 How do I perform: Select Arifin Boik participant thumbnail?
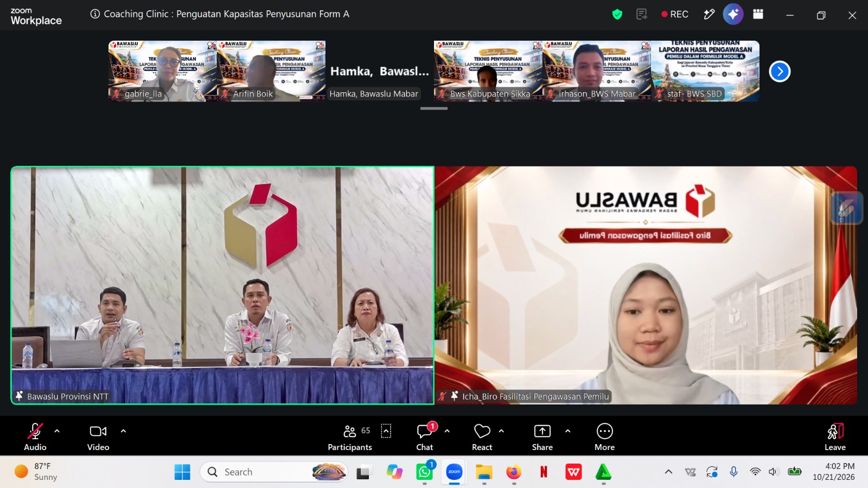[x=271, y=71]
